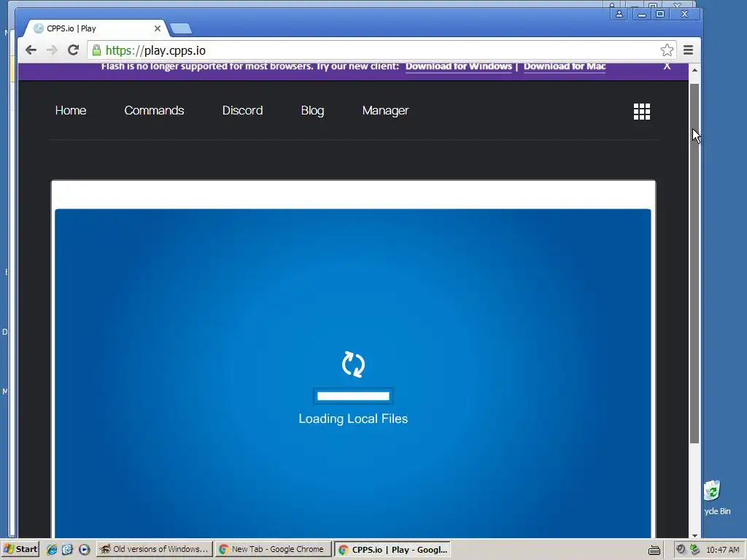Open the Chrome hamburger menu
The height and width of the screenshot is (560, 747).
[688, 50]
